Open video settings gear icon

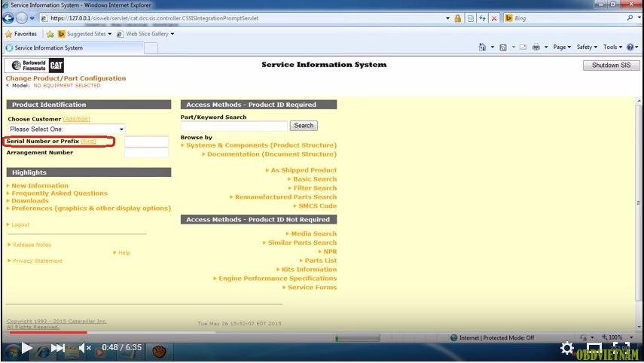coord(566,348)
